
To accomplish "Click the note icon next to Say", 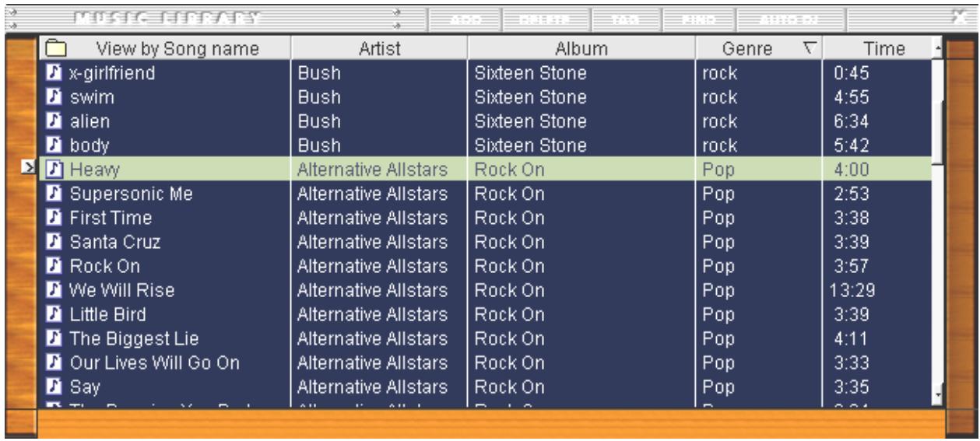I will tap(54, 385).
